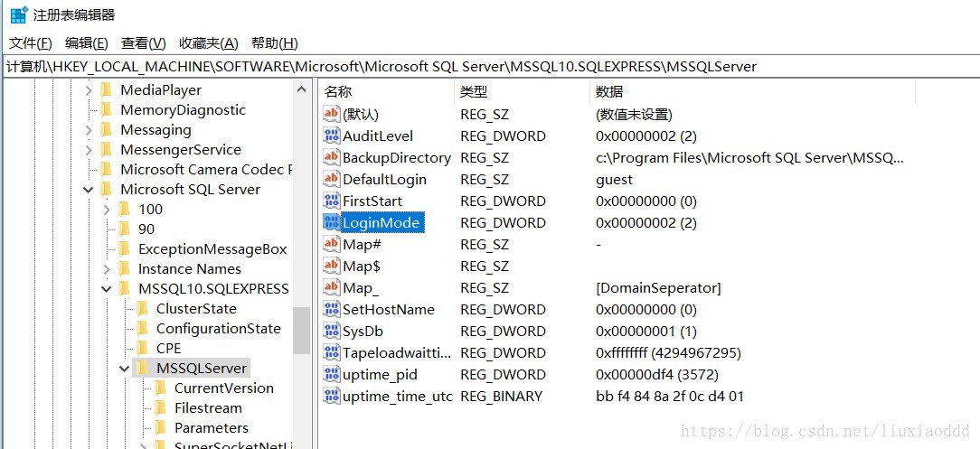Open the 查看(V) menu

click(x=144, y=43)
